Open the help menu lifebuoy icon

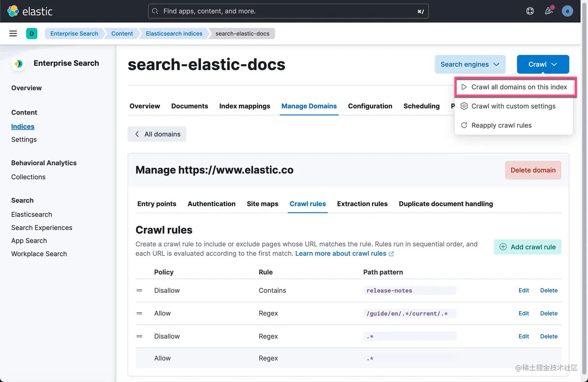[x=530, y=11]
